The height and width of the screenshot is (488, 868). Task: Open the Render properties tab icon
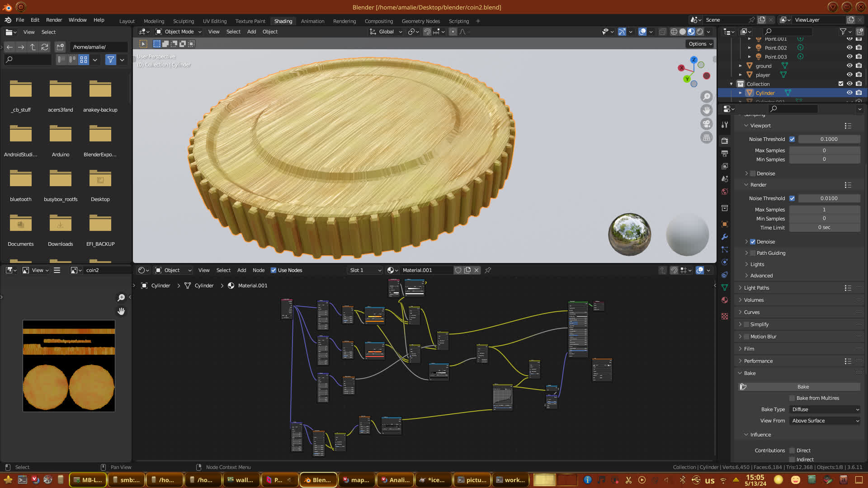[725, 141]
